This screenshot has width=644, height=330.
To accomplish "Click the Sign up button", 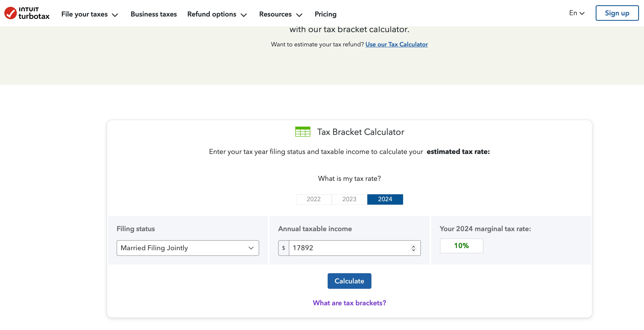I will 617,13.
